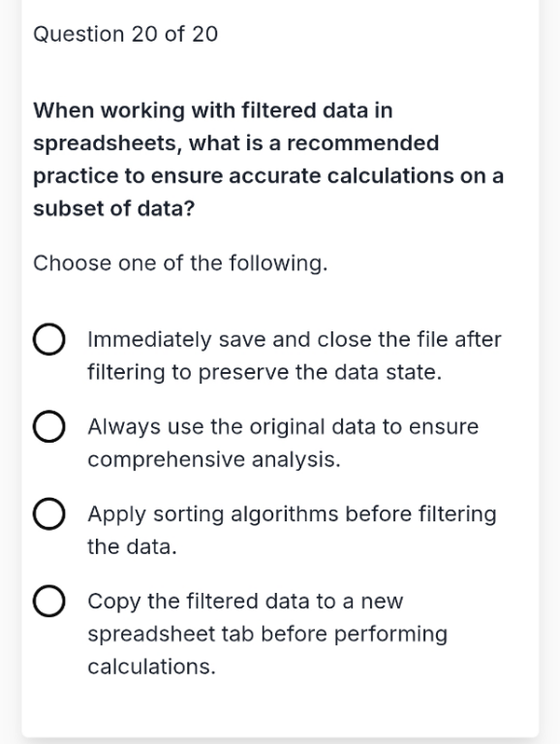Click the "comprehensive analysis." text line
The width and height of the screenshot is (560, 744).
[214, 460]
